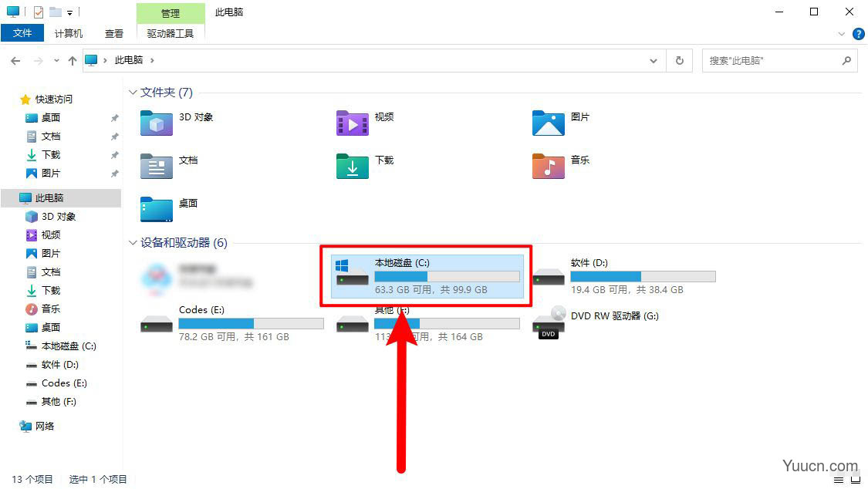Click the 选中 1 个项目 status text
Screen dimensions: 868x489
tap(98, 480)
